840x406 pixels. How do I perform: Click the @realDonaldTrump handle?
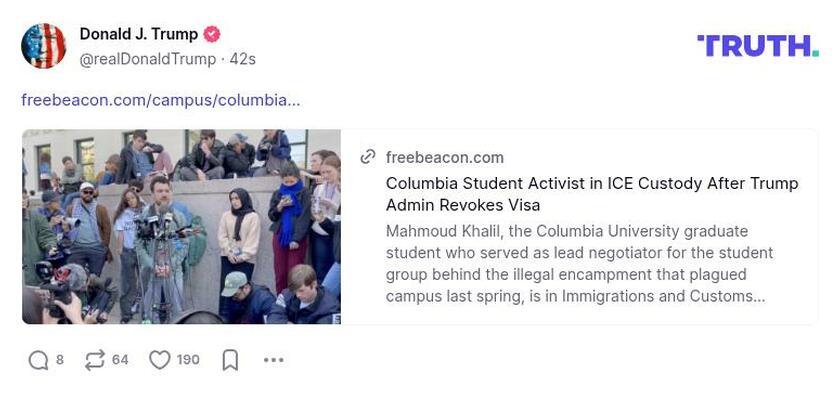click(x=147, y=59)
